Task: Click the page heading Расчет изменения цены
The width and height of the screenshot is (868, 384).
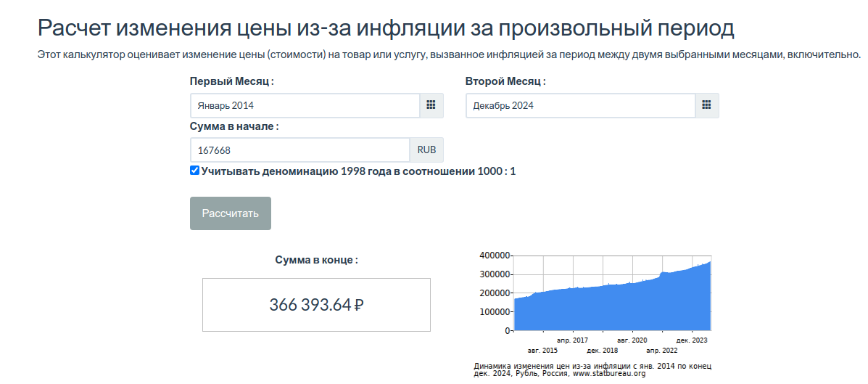Action: 386,28
